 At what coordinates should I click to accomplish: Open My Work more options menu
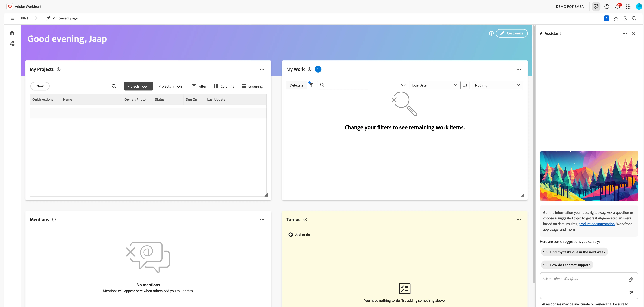tap(519, 69)
